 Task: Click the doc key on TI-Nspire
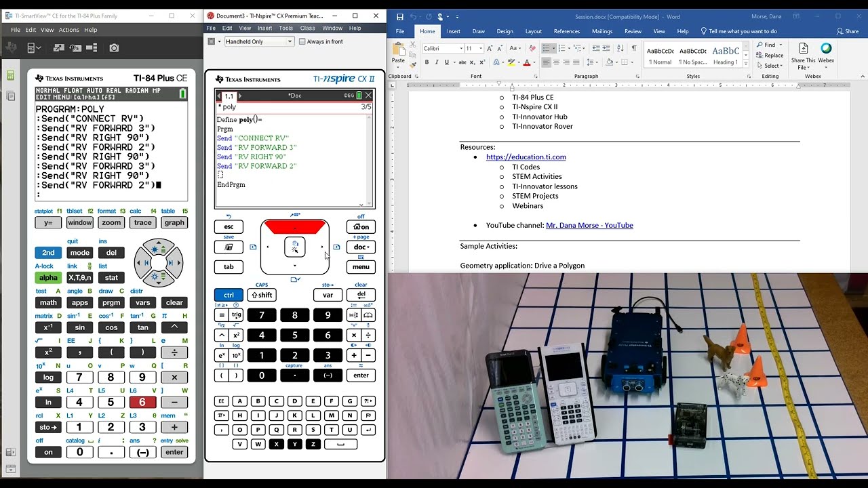click(x=361, y=247)
